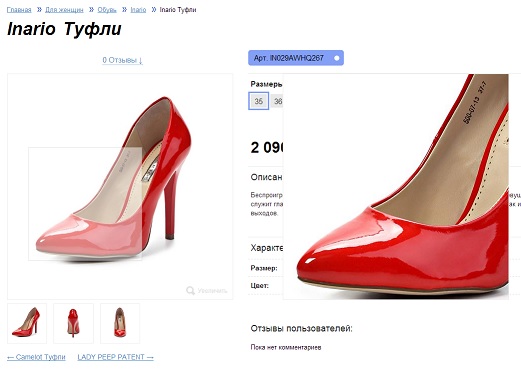This screenshot has width=521, height=370.
Task: Select shoe size 36
Action: click(277, 101)
